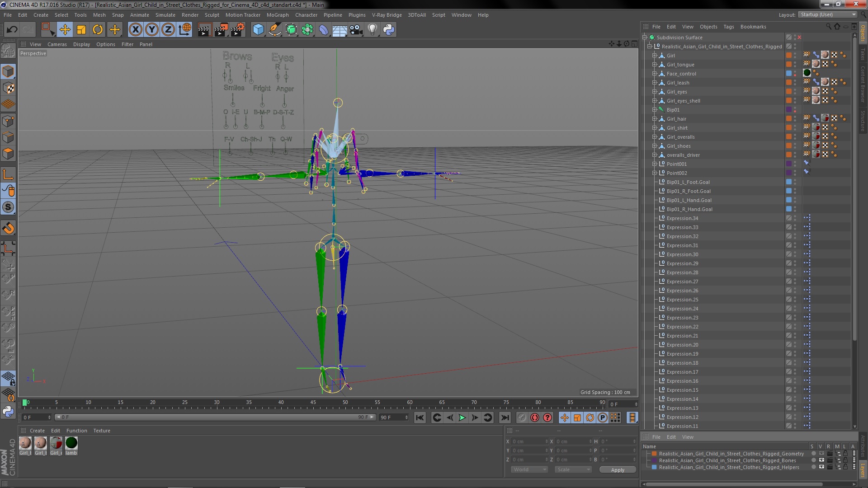The width and height of the screenshot is (868, 488).
Task: Toggle visibility dots for Girl_shoes
Action: point(795,146)
